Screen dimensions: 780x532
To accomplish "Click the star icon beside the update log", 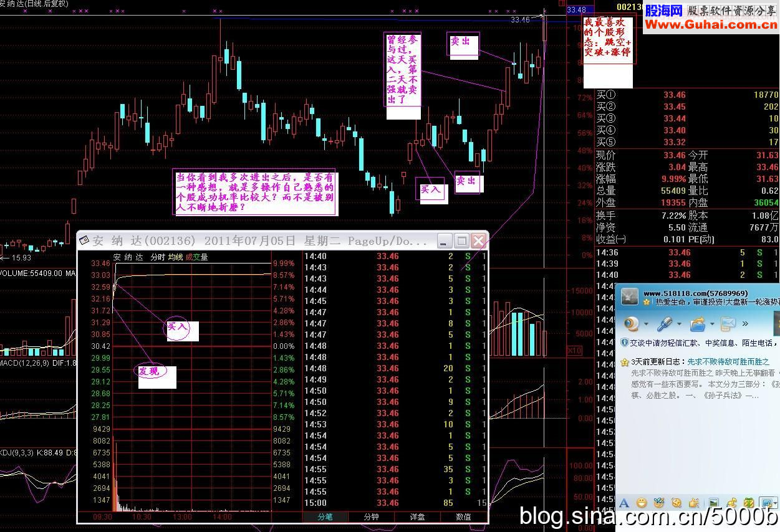I will coord(624,362).
